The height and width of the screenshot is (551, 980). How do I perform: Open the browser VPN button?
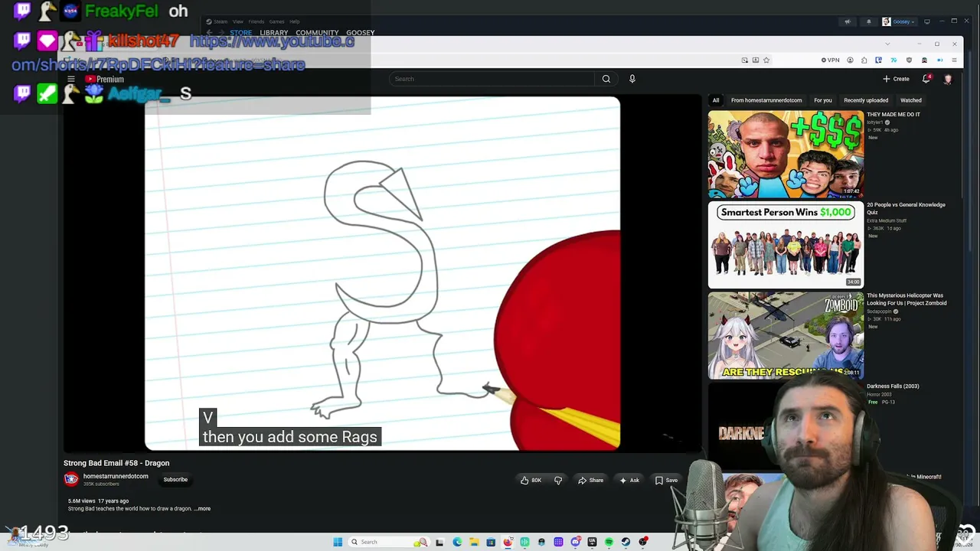830,60
